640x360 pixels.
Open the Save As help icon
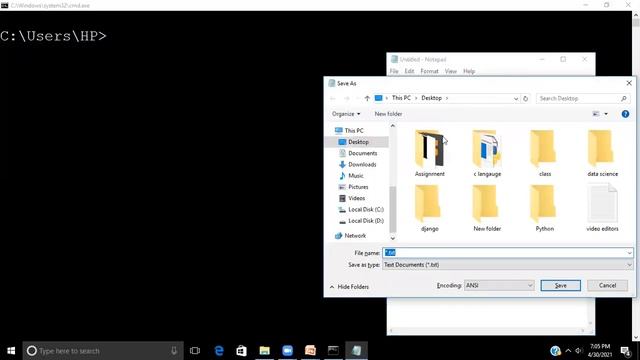click(x=625, y=114)
